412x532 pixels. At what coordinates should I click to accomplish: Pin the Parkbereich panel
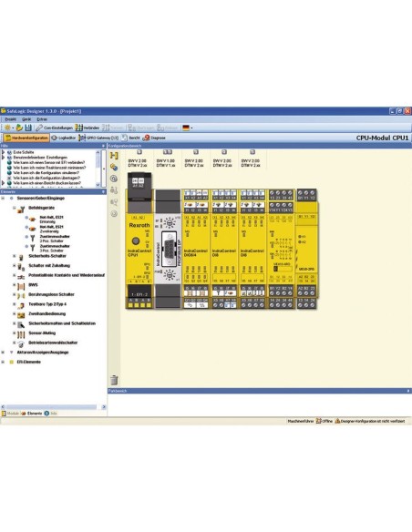click(408, 391)
